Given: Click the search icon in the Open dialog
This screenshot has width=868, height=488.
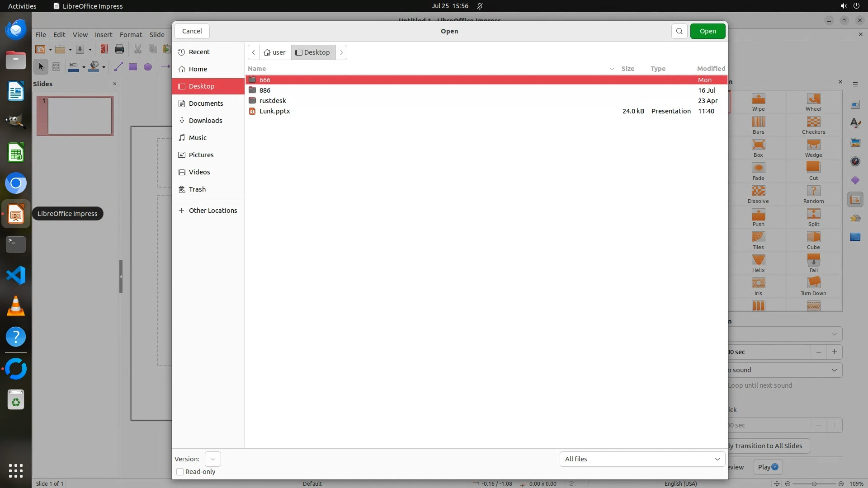Looking at the screenshot, I should pyautogui.click(x=679, y=31).
